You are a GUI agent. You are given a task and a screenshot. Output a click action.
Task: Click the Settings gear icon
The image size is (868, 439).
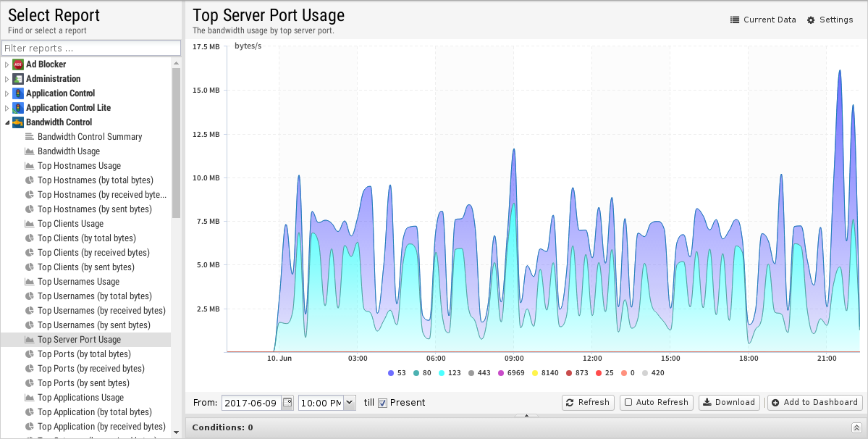click(811, 20)
